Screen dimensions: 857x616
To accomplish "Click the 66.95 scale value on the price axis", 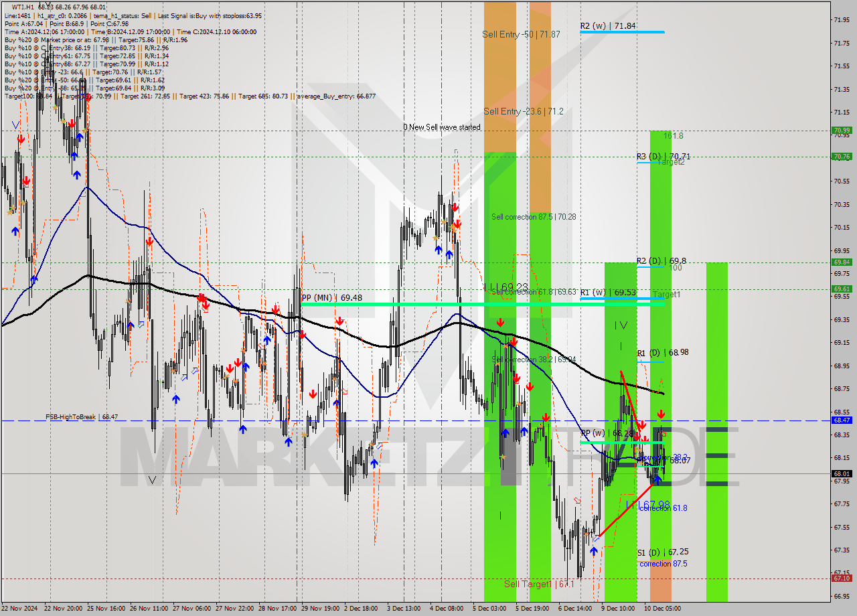I will (x=842, y=595).
